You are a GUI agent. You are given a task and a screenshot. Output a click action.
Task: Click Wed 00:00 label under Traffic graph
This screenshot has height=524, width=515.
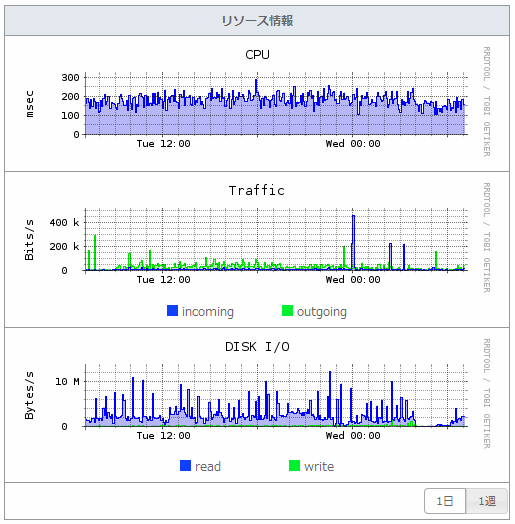pyautogui.click(x=353, y=279)
